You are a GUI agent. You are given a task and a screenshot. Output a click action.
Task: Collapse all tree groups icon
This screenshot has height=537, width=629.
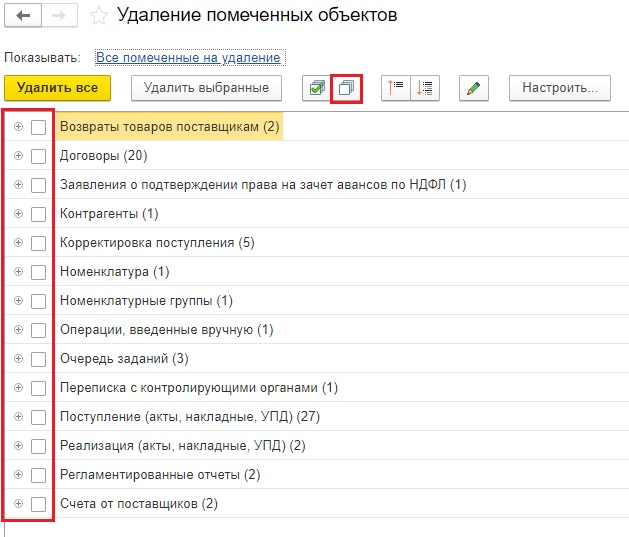pyautogui.click(x=396, y=88)
